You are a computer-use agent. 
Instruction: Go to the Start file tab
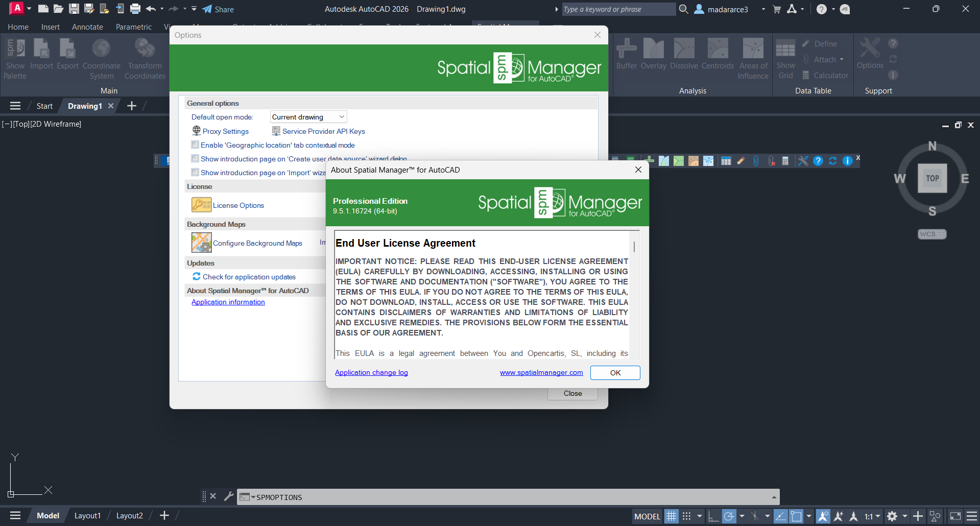click(44, 106)
